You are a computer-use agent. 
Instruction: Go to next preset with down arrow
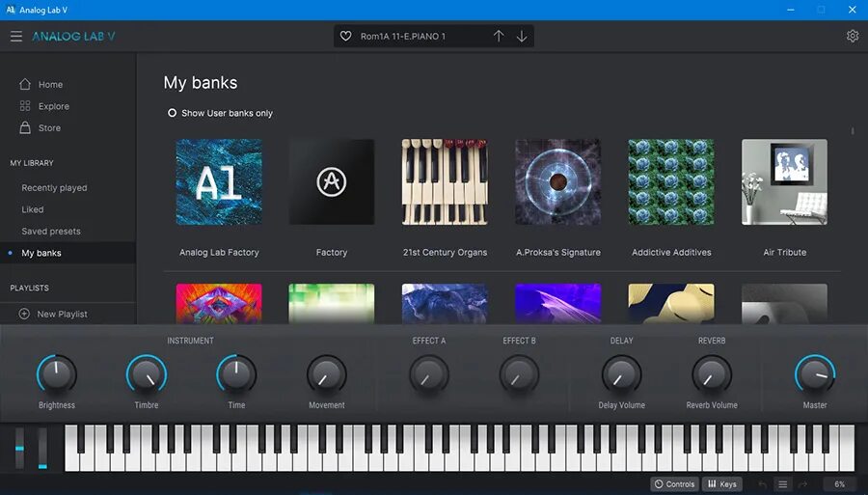pos(522,37)
